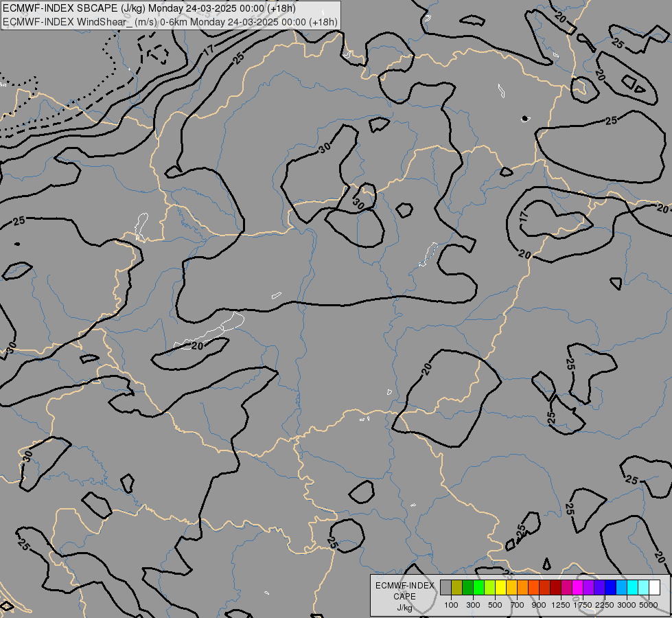672x618 pixels.
Task: Click the 20 contour label over the long lake
Action: click(x=197, y=345)
